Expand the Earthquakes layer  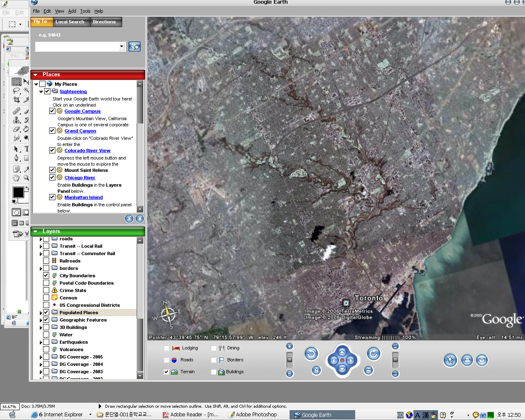pos(41,342)
